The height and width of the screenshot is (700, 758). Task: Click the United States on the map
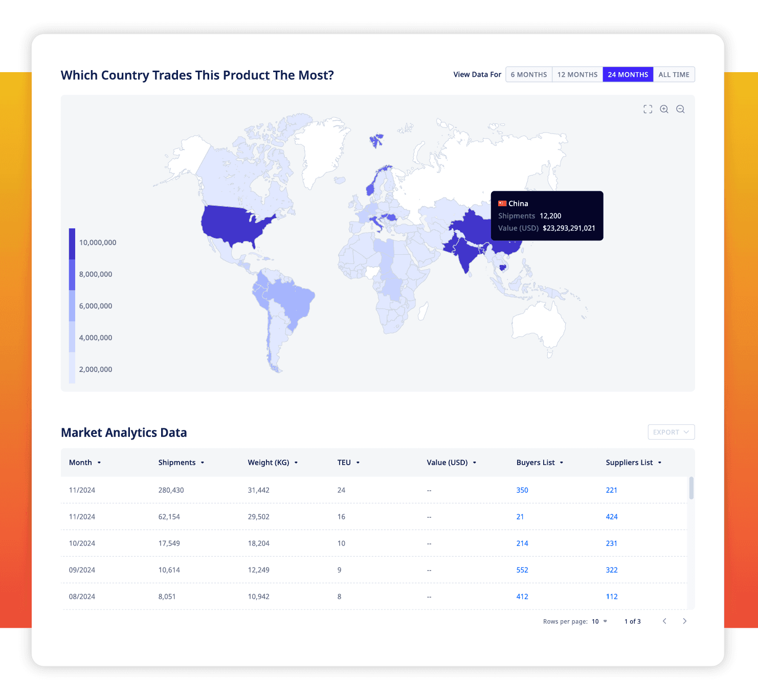pyautogui.click(x=233, y=224)
